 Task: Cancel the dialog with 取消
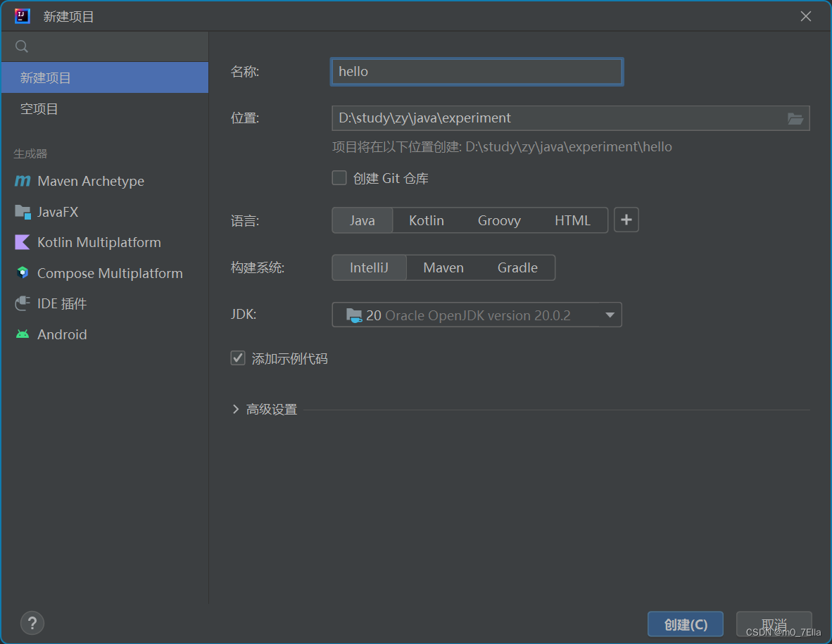(773, 624)
